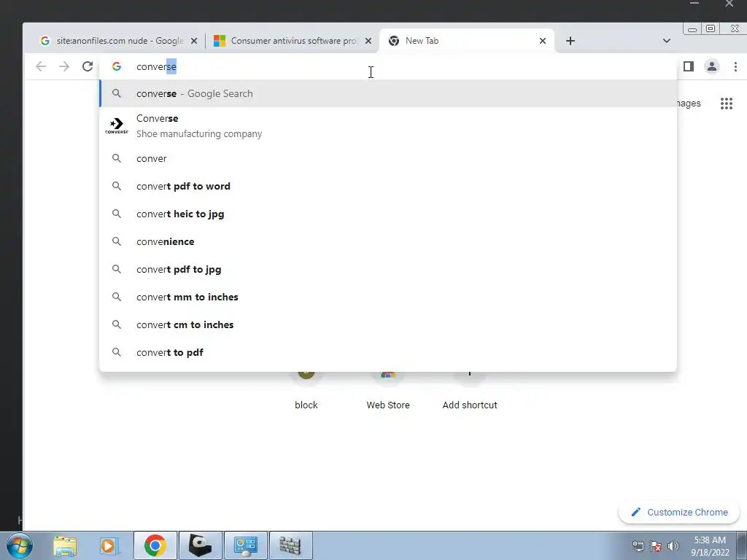Viewport: 747px width, 560px height.
Task: Pick 'convert heic to jpg' suggestion
Action: tap(388, 214)
